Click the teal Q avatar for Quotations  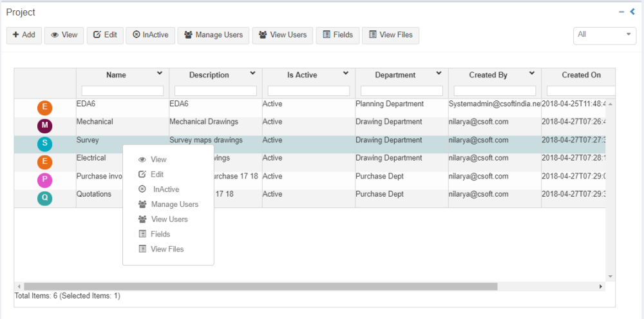[45, 198]
